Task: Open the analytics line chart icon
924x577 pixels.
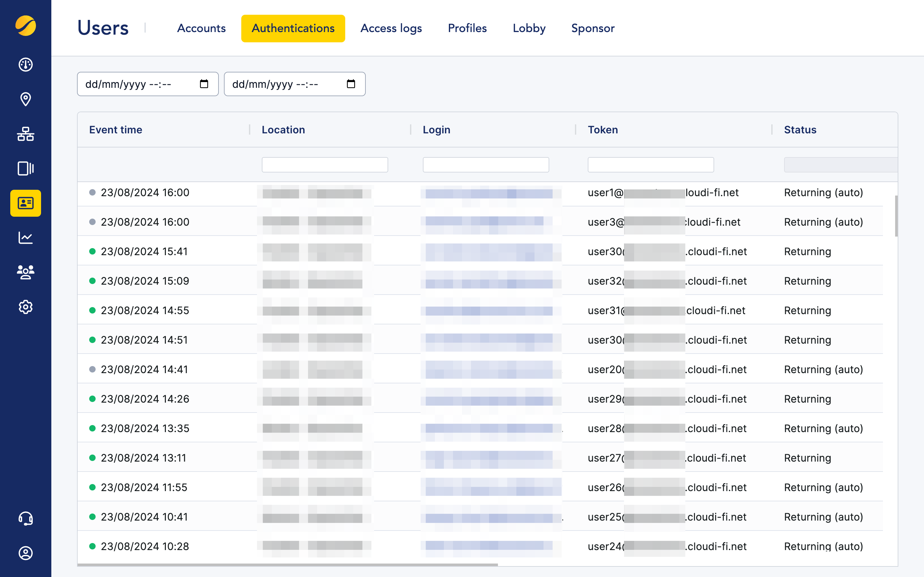Action: [x=25, y=237]
